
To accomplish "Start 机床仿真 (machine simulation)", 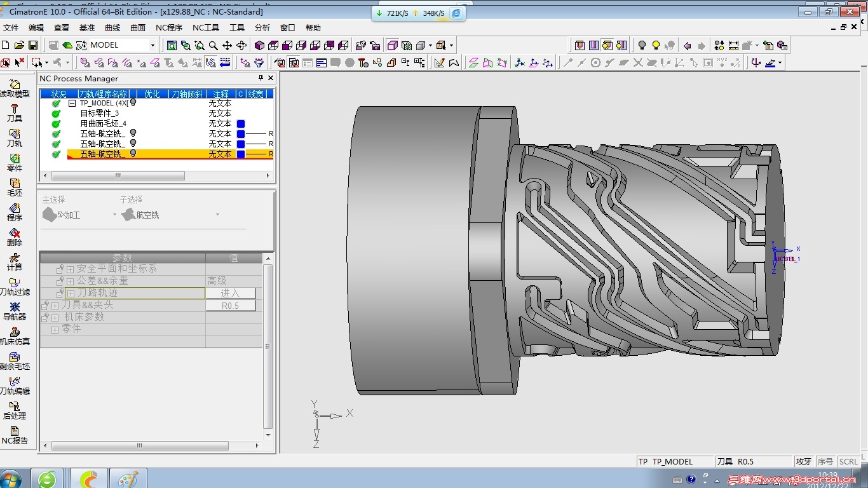I will [x=15, y=336].
